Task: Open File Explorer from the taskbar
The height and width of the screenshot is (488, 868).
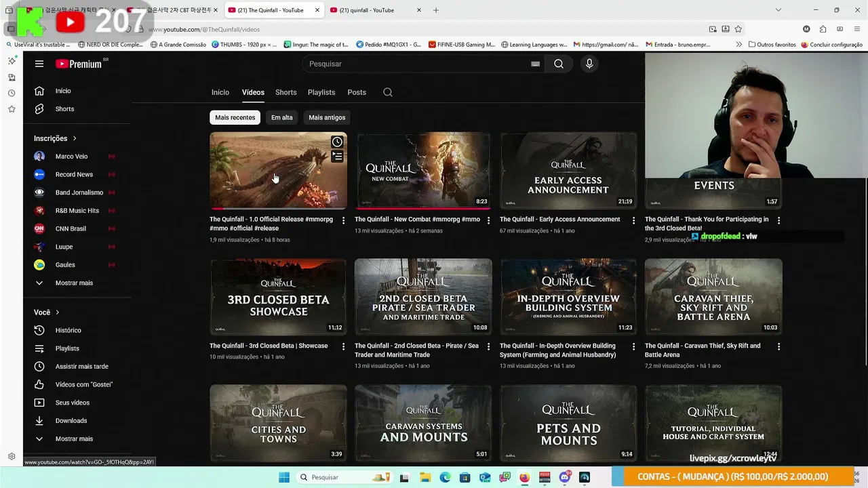Action: (x=425, y=477)
